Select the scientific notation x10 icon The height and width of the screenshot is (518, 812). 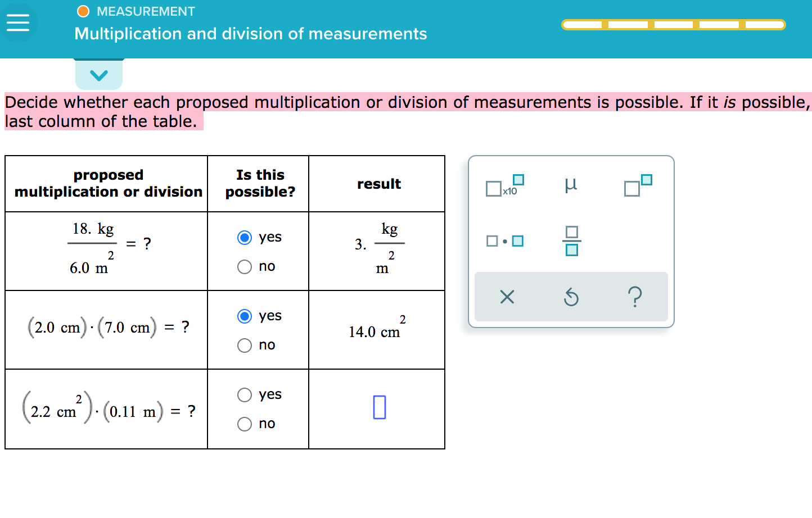click(x=503, y=185)
